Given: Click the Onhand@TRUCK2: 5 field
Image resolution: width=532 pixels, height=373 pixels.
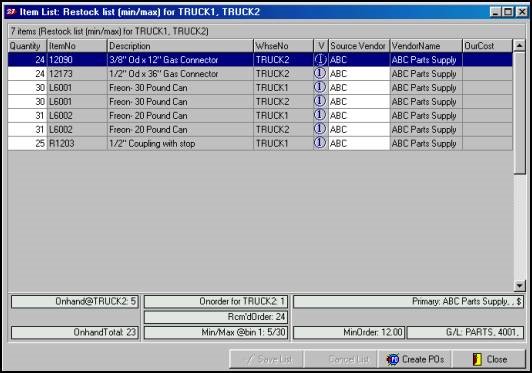Looking at the screenshot, I should [x=75, y=301].
